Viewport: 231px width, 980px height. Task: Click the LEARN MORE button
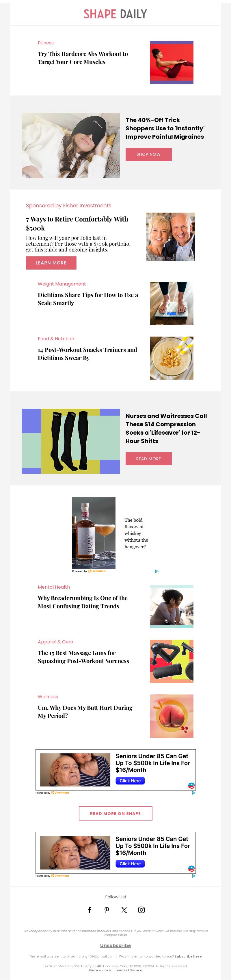51,263
